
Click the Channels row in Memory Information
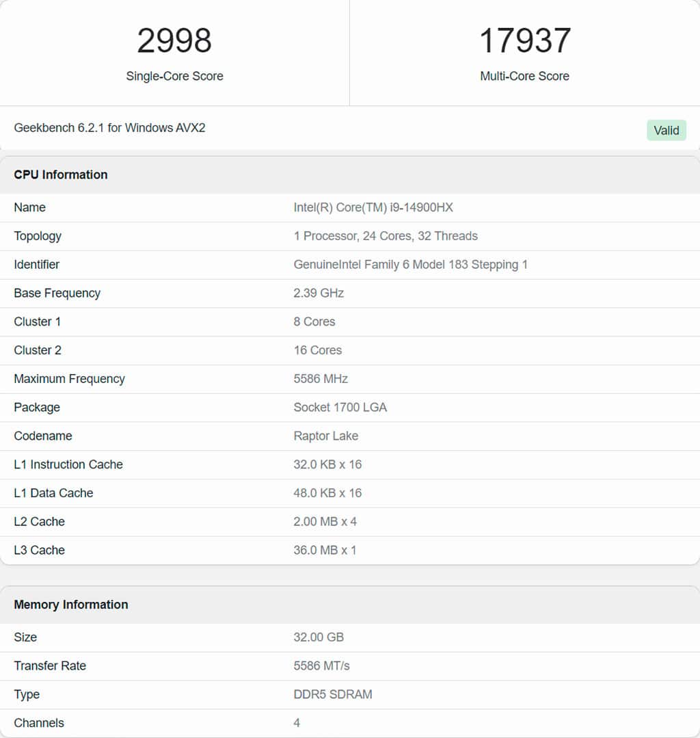(x=39, y=723)
